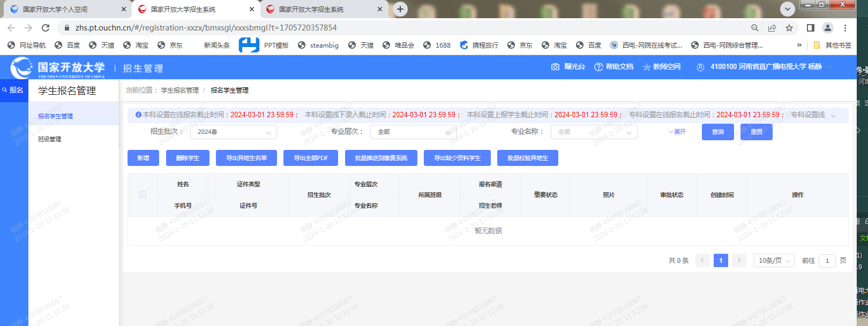Open 帮助文档 help icon in header

598,67
